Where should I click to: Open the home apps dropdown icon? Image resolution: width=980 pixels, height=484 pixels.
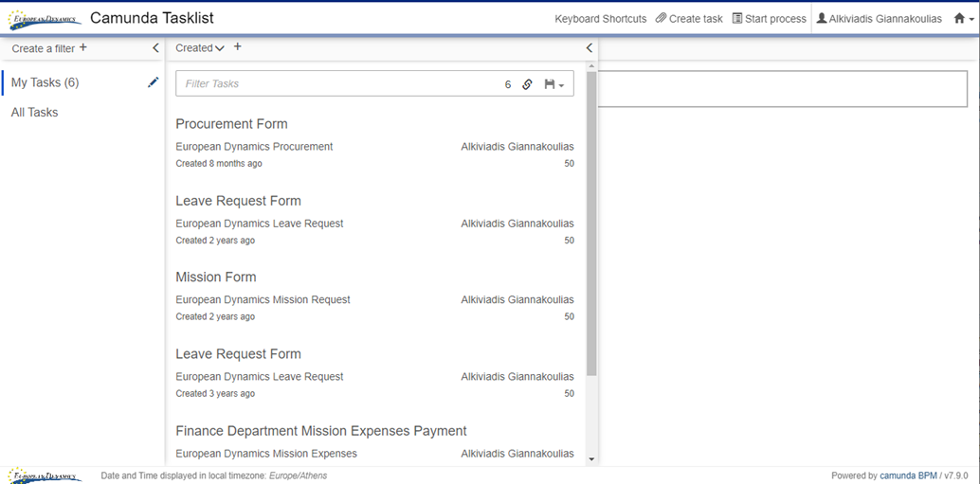[963, 19]
